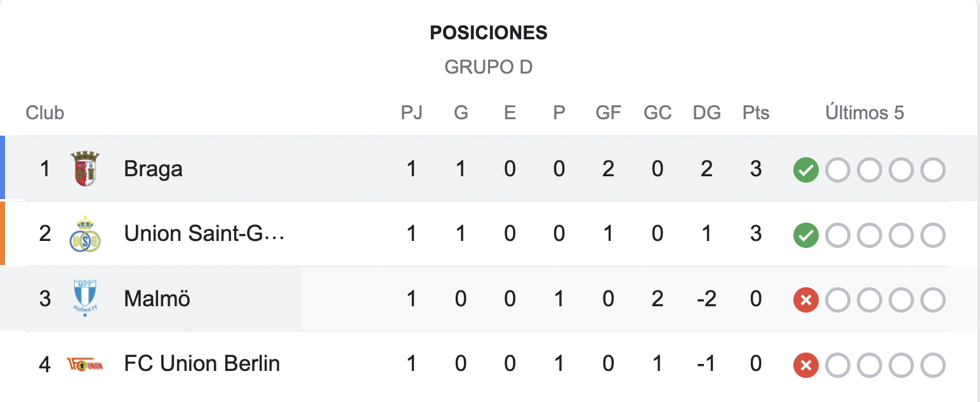Click the Malmö FF club crest
Screen dimensions: 980x402
[x=85, y=299]
